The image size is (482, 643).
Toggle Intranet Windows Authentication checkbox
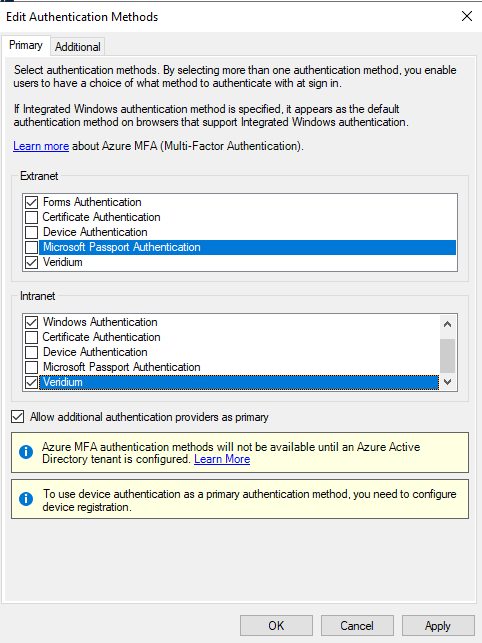pos(32,322)
